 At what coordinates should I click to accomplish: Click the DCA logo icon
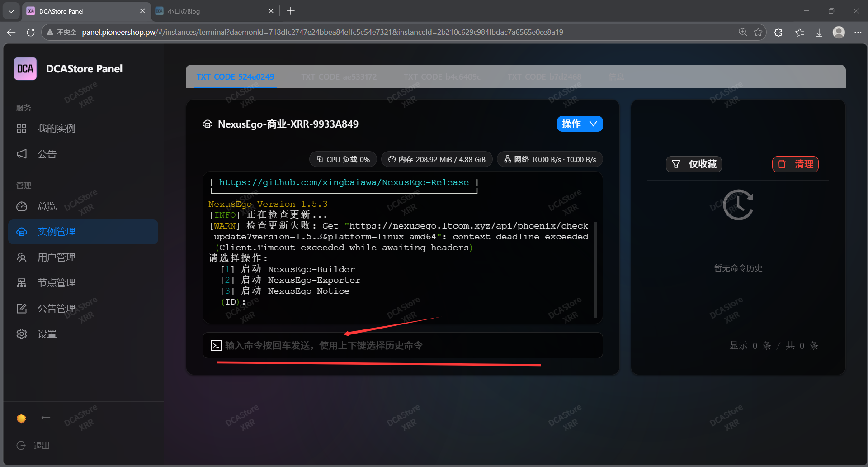click(x=25, y=69)
